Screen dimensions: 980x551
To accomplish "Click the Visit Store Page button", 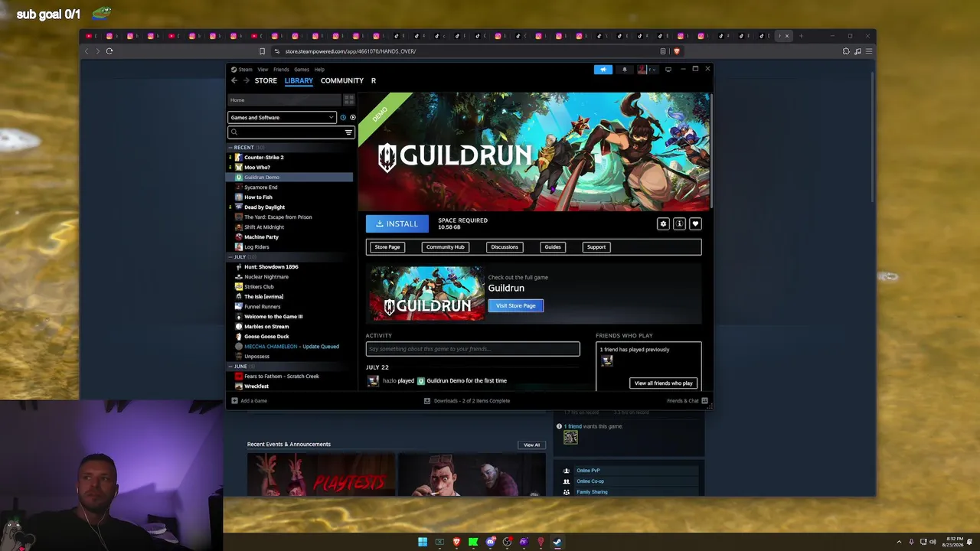I will [516, 305].
